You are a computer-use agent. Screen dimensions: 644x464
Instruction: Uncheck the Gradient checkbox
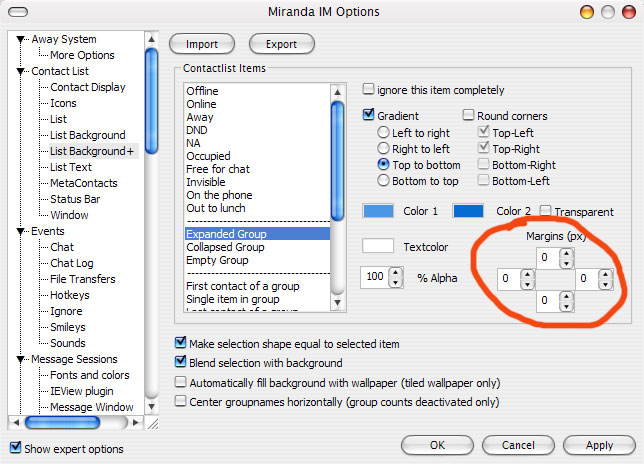368,115
